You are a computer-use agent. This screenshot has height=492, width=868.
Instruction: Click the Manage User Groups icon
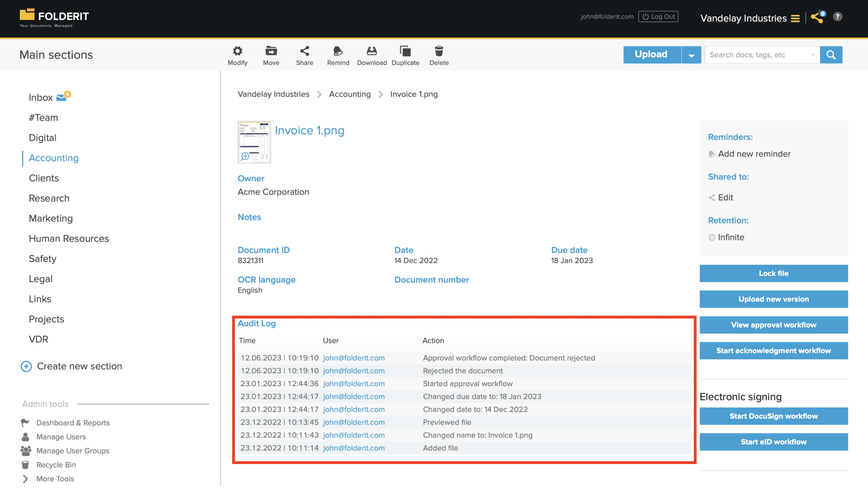(26, 450)
